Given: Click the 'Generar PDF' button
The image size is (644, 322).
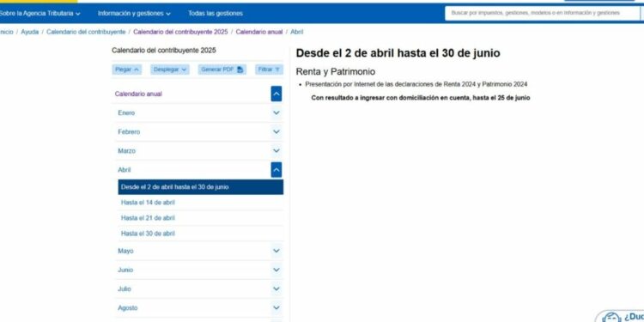Looking at the screenshot, I should [222, 70].
